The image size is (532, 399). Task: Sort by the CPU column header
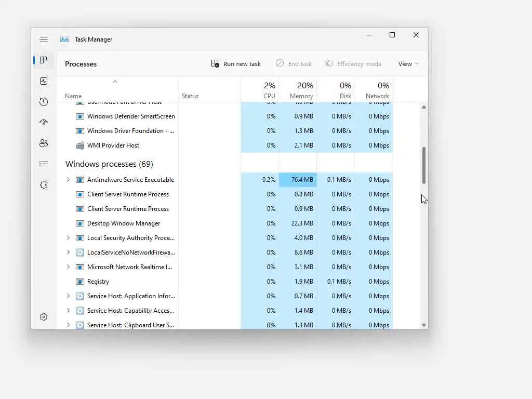tap(260, 90)
